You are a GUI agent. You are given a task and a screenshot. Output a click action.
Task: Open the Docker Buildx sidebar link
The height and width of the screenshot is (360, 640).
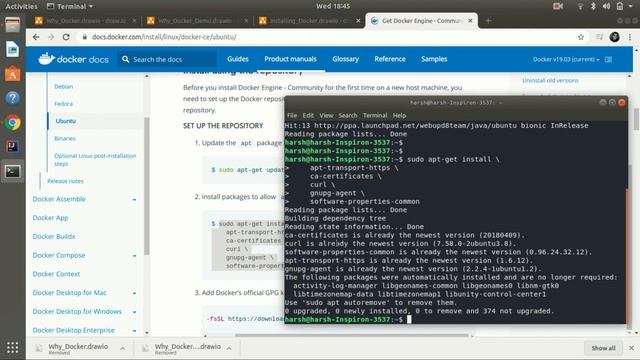coord(54,237)
